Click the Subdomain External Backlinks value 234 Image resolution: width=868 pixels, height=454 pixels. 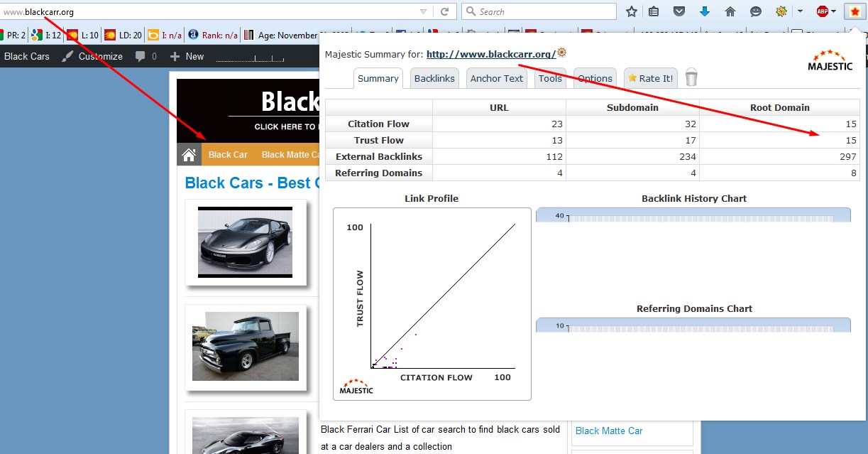coord(687,156)
